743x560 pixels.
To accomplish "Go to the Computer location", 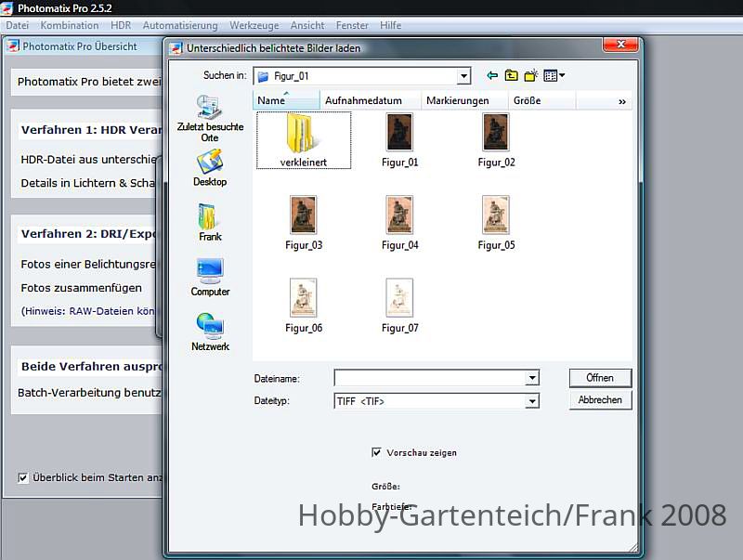I will coord(210,278).
